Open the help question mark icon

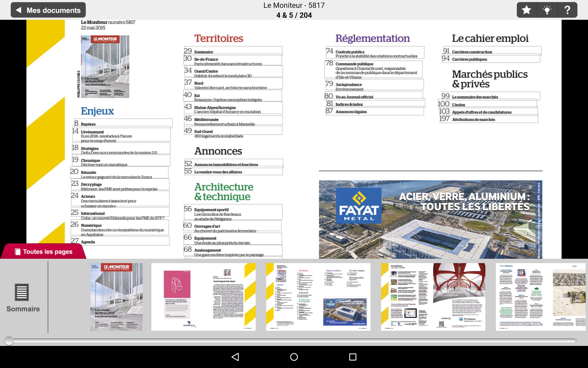[567, 10]
